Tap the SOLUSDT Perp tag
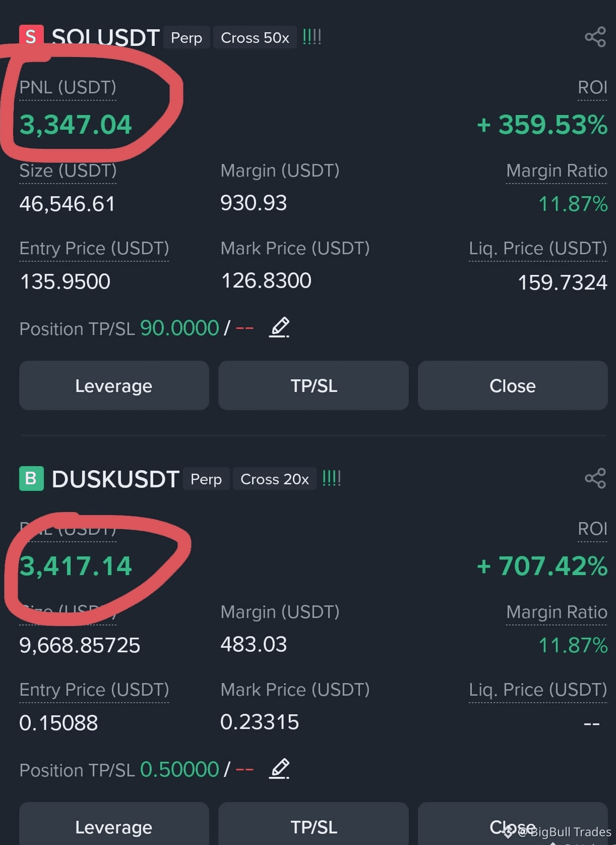616x845 pixels. [x=187, y=37]
